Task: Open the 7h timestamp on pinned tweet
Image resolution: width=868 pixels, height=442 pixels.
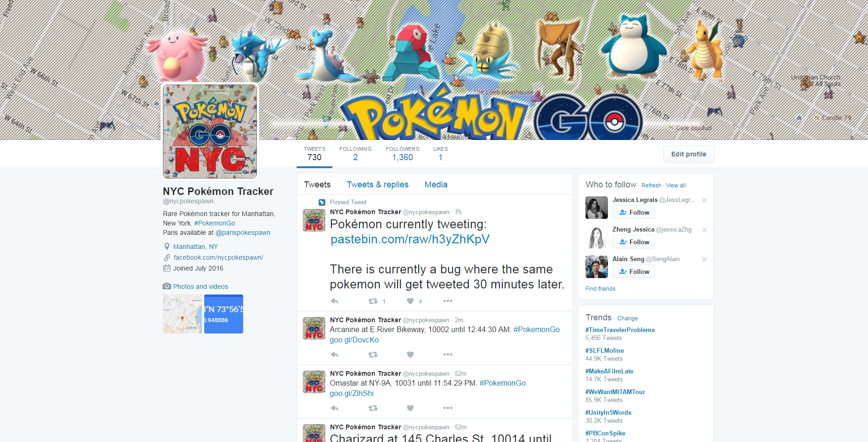Action: tap(458, 212)
